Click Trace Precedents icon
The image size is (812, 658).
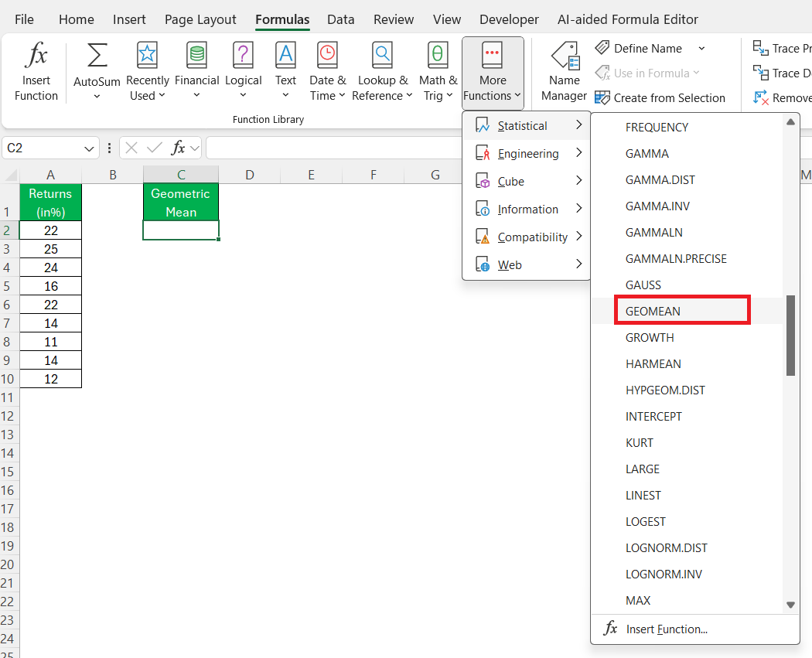[x=760, y=48]
